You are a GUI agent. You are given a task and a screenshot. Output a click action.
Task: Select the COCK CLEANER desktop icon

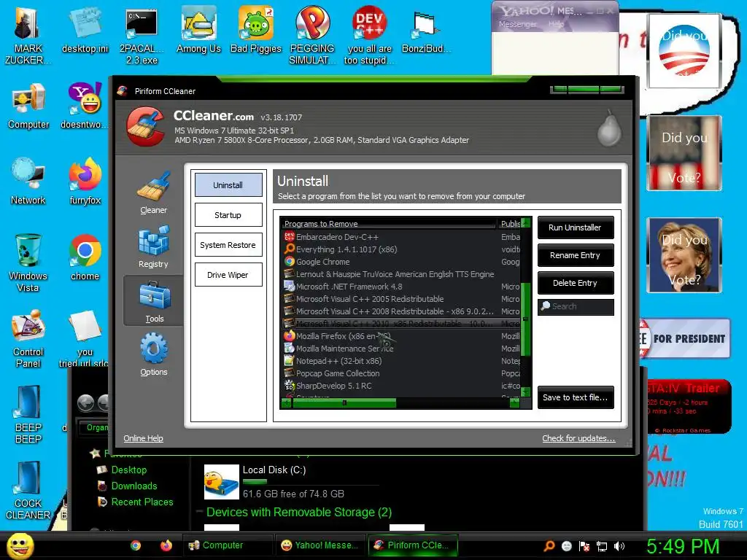click(x=28, y=489)
